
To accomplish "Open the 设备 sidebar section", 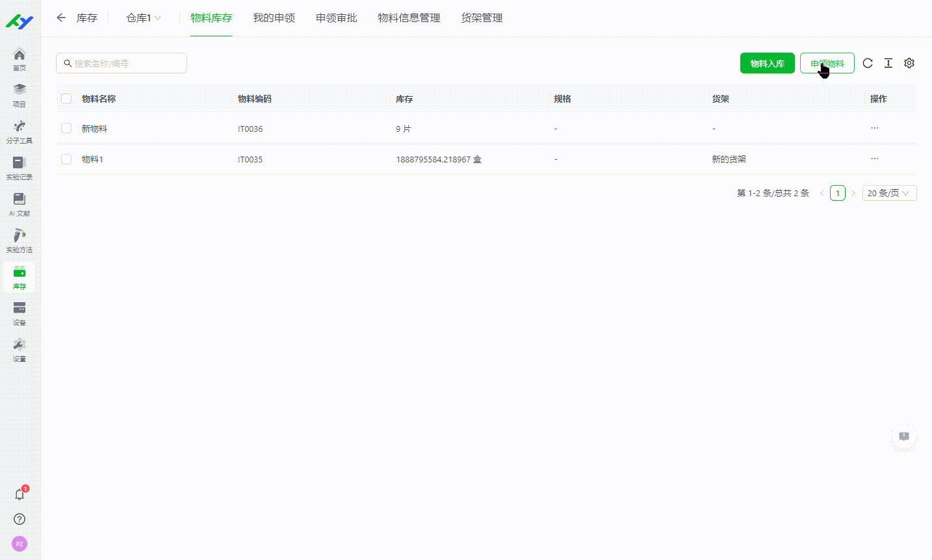I will (x=19, y=313).
